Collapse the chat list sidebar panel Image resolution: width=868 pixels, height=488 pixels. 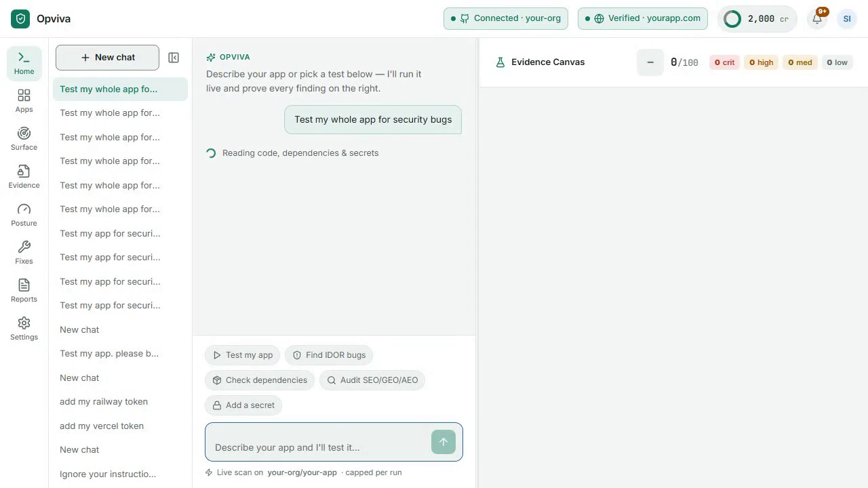(174, 58)
